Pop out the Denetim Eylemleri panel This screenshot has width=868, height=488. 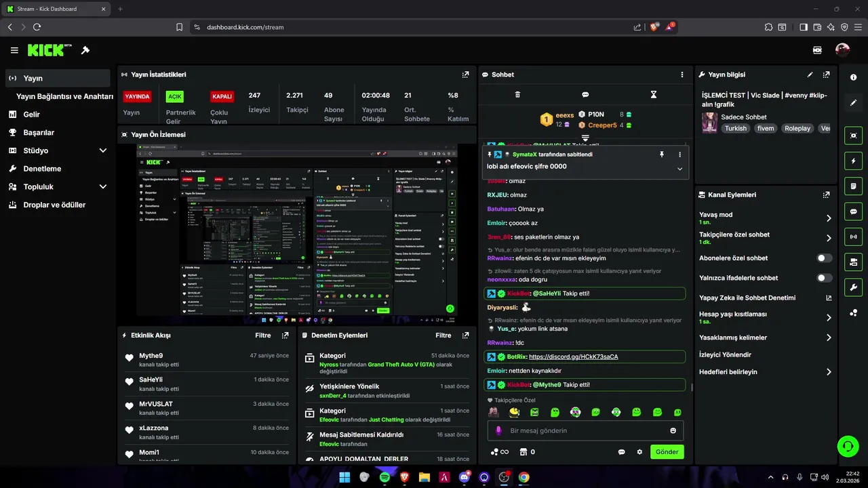[465, 335]
